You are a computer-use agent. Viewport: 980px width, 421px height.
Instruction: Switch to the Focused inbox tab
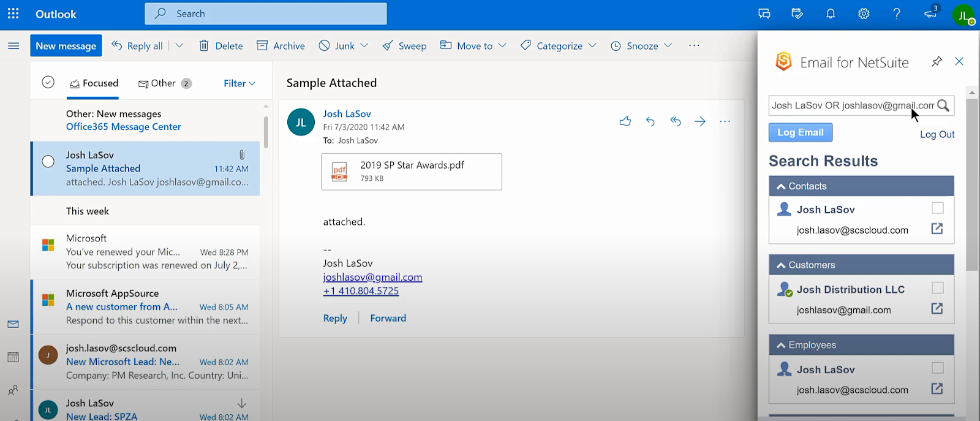point(94,83)
